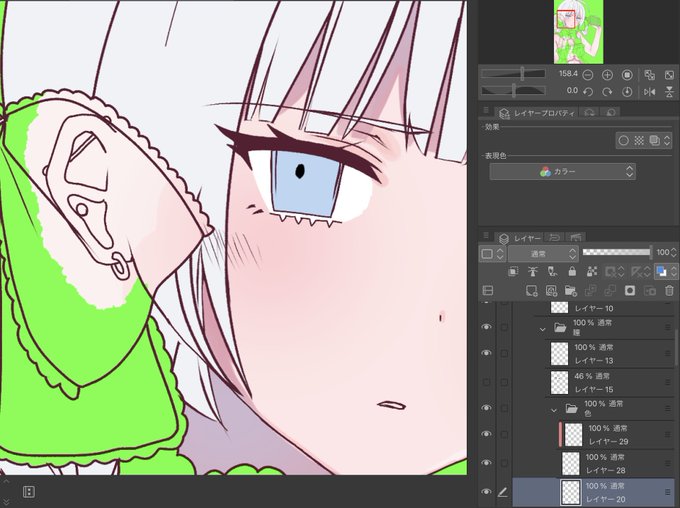Check the selection box for レイヤー 29
This screenshot has width=680, height=508.
coord(503,434)
